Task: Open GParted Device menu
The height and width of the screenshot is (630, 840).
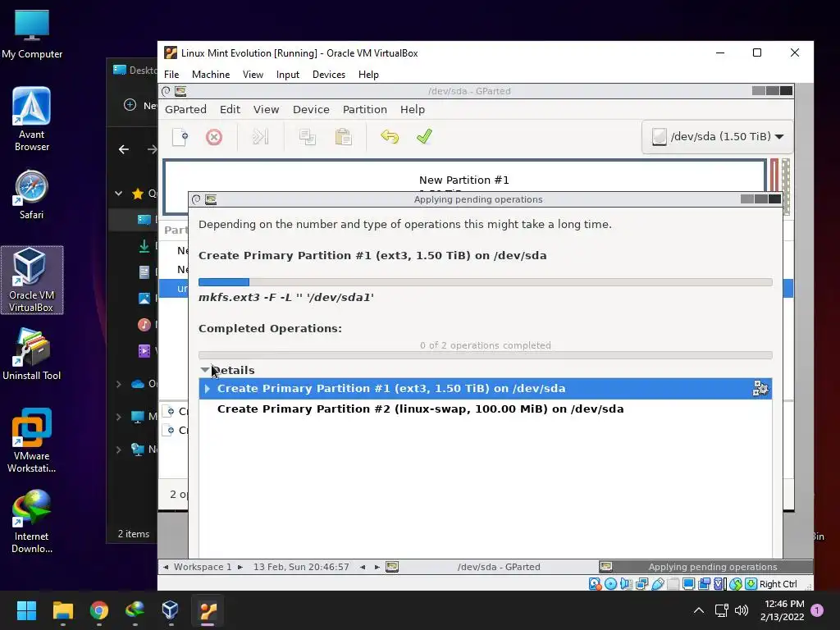Action: [311, 109]
